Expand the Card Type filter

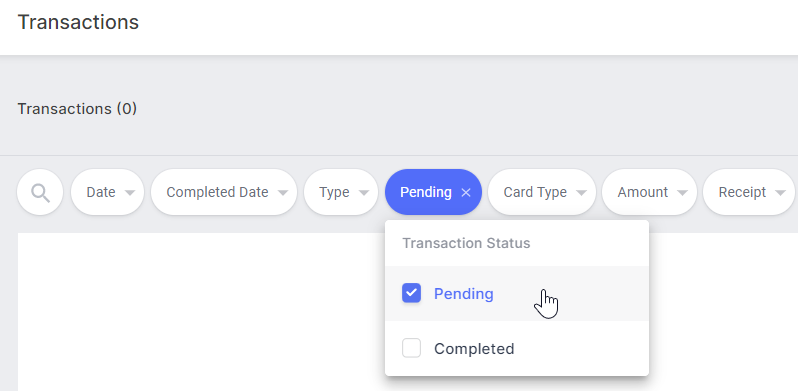point(542,192)
